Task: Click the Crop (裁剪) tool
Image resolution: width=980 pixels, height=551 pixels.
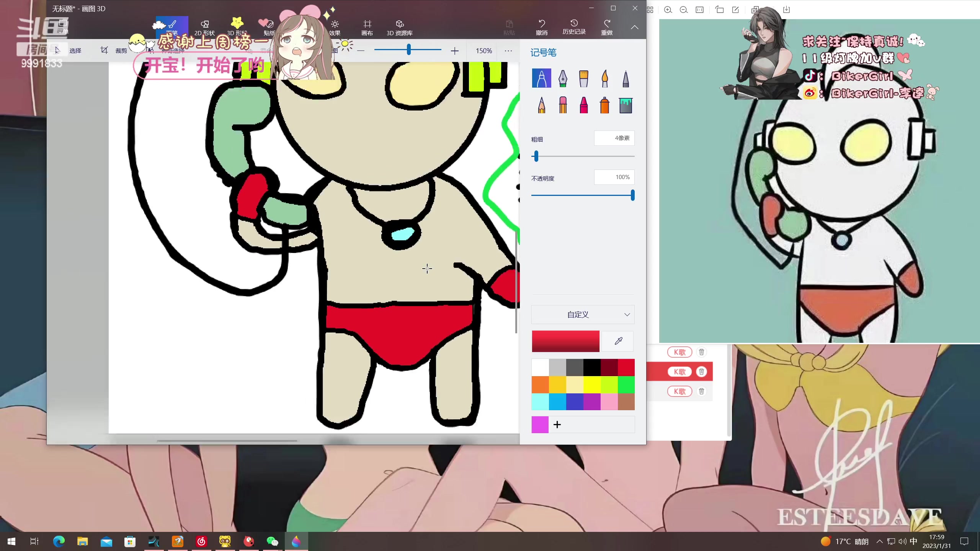Action: pyautogui.click(x=114, y=51)
